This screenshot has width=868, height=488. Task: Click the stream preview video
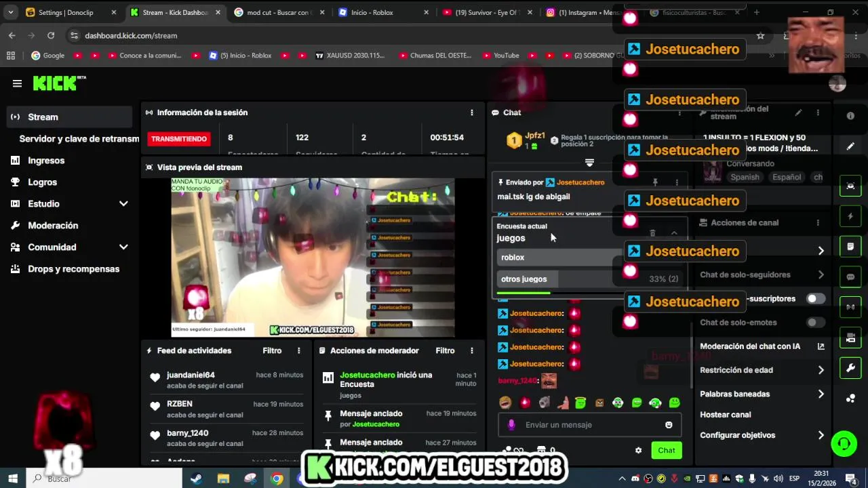tap(313, 258)
